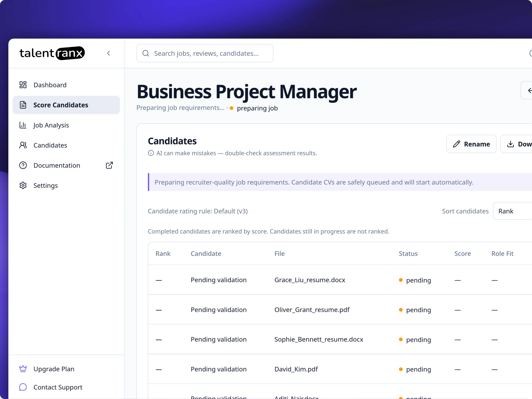This screenshot has height=399, width=532.
Task: Go to Candidates in the sidebar
Action: coord(66,145)
